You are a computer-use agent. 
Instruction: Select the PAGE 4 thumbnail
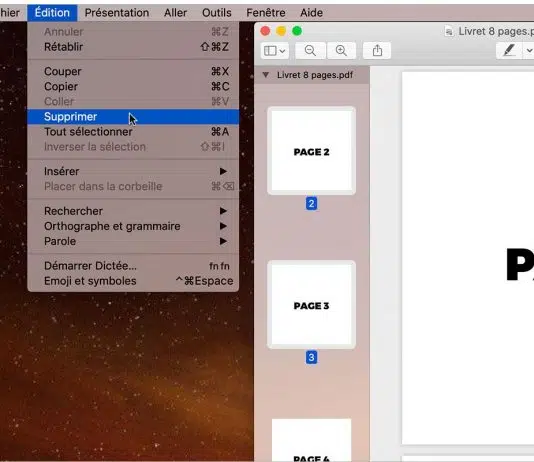[311, 440]
